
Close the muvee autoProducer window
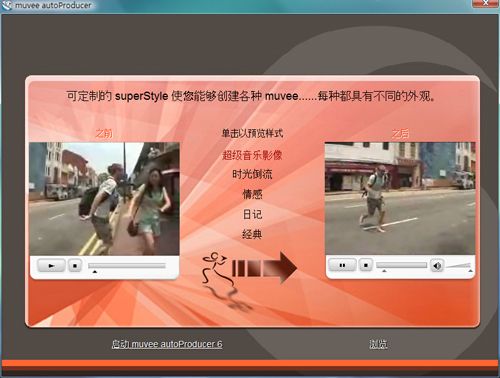485,3
